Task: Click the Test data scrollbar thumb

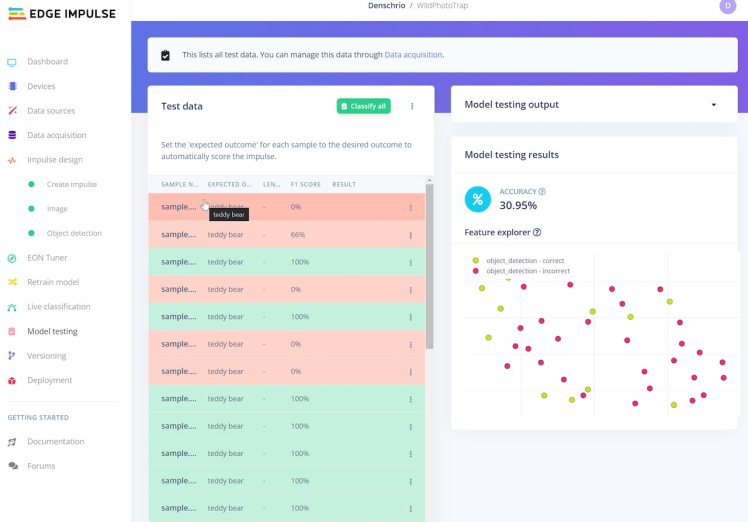Action: pyautogui.click(x=429, y=266)
